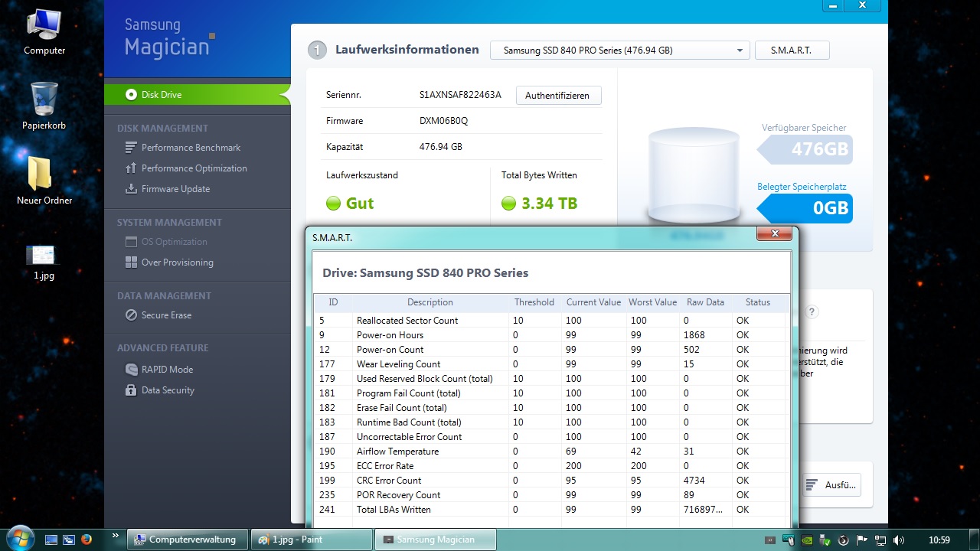Select the CRC Error Count row
Screen dimensions: 980x551
pyautogui.click(x=550, y=481)
